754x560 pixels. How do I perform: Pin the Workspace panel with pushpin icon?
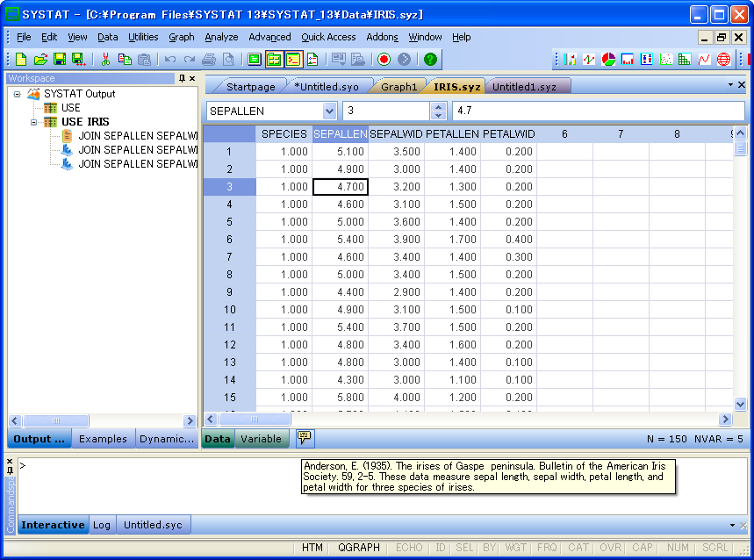click(182, 78)
